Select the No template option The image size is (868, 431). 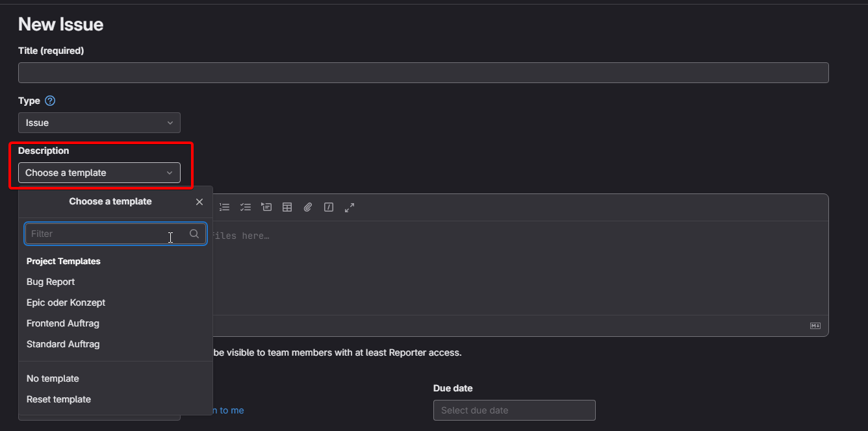pyautogui.click(x=53, y=378)
